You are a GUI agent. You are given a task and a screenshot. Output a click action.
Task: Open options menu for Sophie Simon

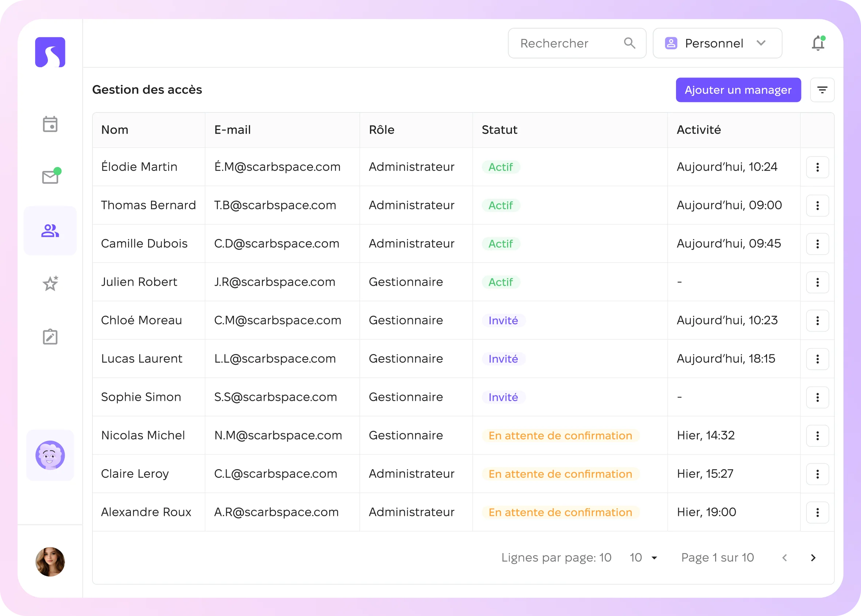coord(817,397)
